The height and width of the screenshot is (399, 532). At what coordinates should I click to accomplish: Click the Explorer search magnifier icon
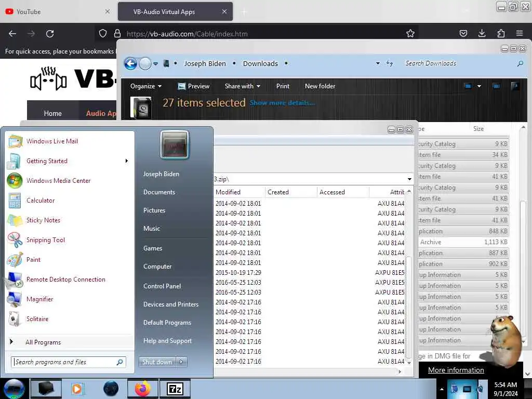[x=520, y=63]
